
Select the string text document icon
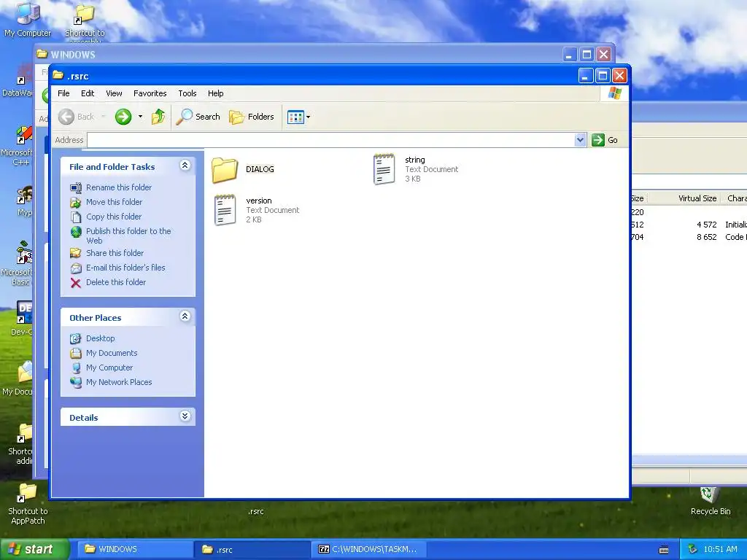point(384,169)
